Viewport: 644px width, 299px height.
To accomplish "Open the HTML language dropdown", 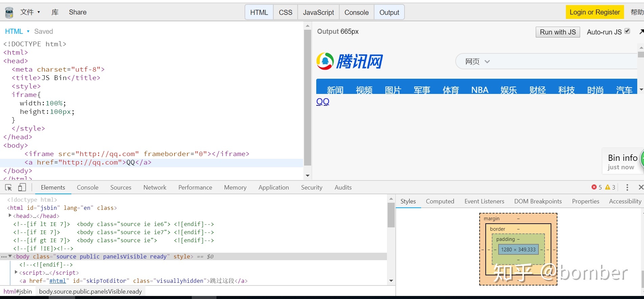I will 17,31.
